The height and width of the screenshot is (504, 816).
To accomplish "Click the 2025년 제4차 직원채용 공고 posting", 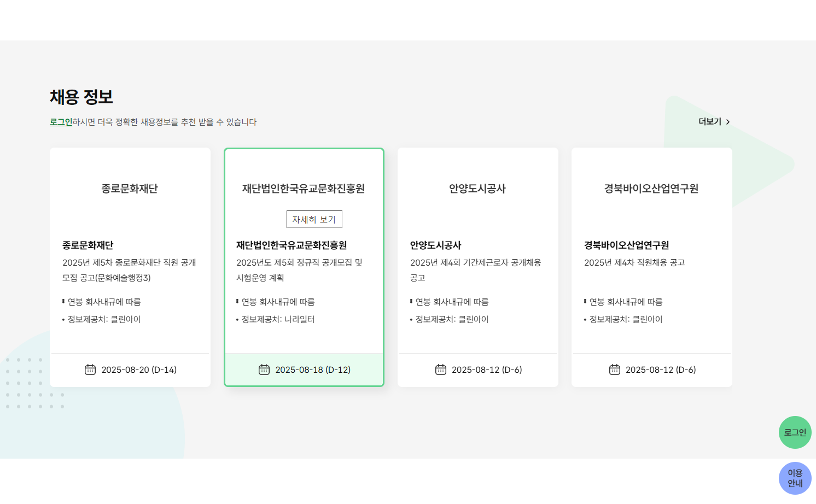I will [x=634, y=262].
